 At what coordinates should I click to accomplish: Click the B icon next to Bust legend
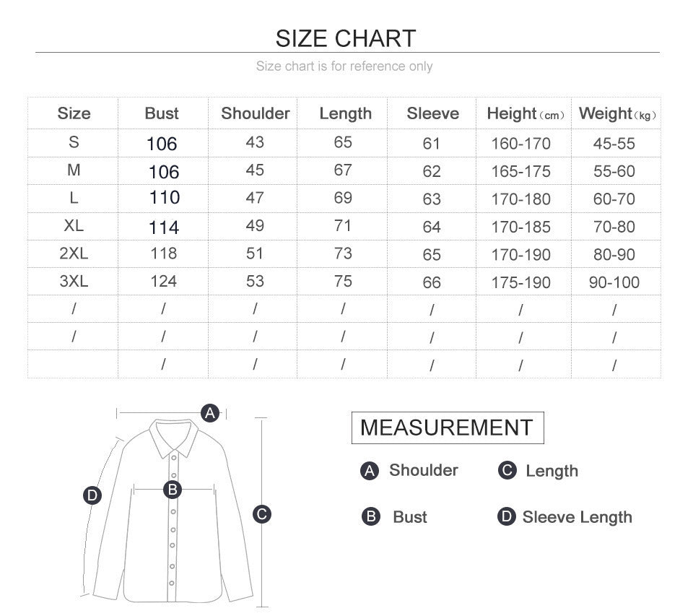370,517
